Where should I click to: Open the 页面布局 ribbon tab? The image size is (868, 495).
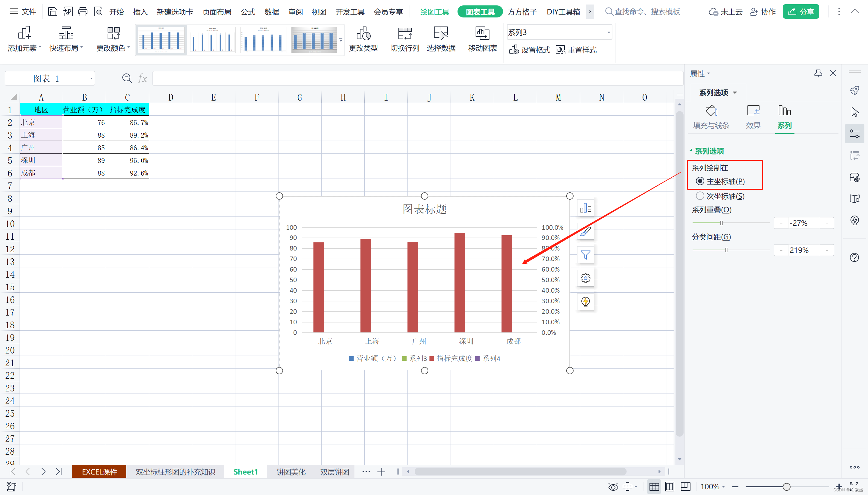coord(217,12)
